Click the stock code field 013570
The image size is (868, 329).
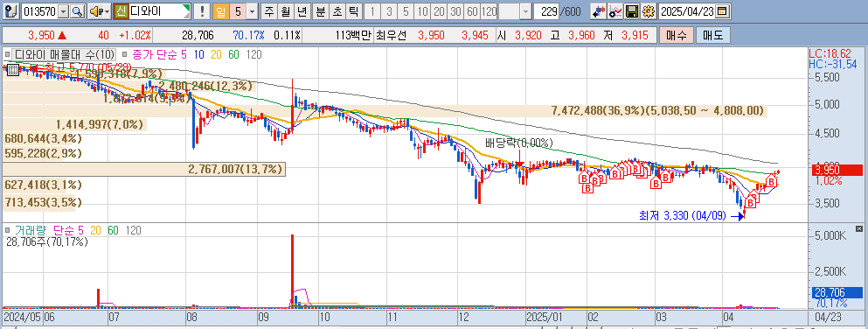[40, 11]
